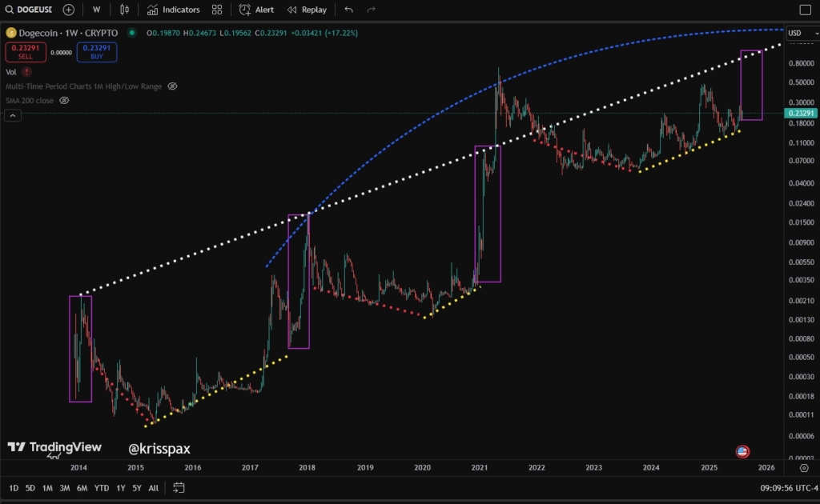Create an Alert from the toolbar
The width and height of the screenshot is (820, 504).
[256, 10]
